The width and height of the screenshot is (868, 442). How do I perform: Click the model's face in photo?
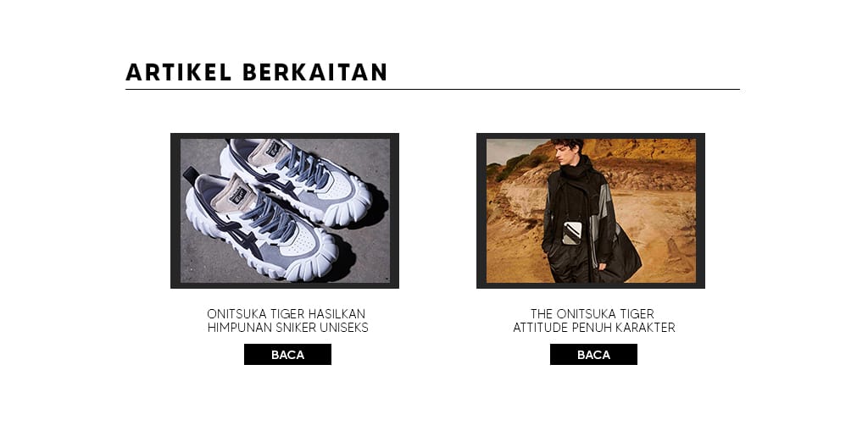567,153
